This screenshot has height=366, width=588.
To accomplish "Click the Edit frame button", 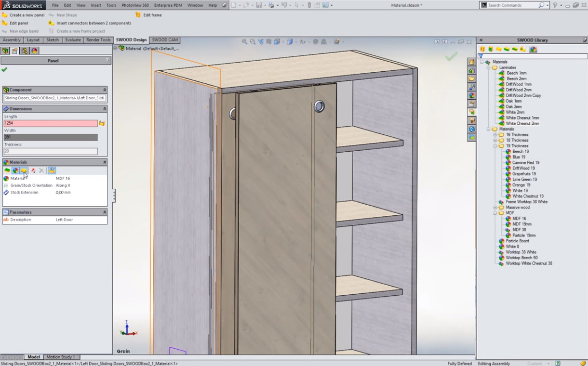I will pyautogui.click(x=152, y=15).
